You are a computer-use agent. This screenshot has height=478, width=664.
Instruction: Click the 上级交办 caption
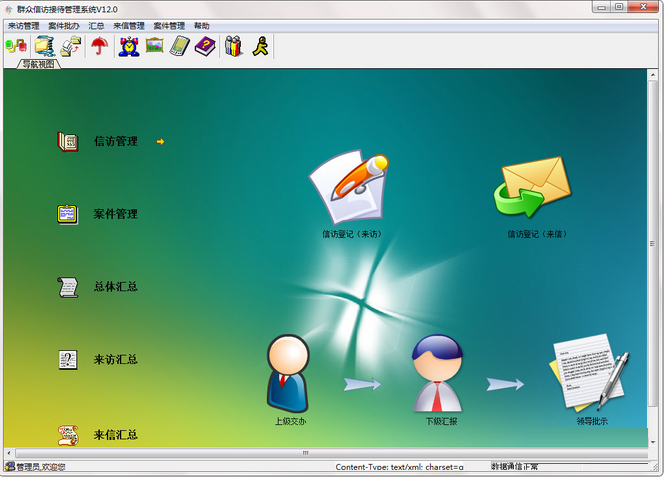(x=290, y=421)
